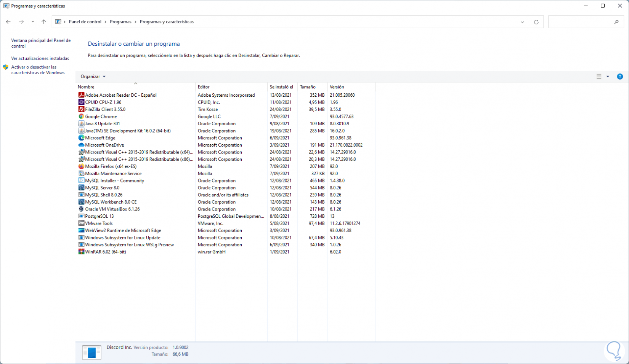The width and height of the screenshot is (629, 364).
Task: Change the list view layout button
Action: (599, 77)
